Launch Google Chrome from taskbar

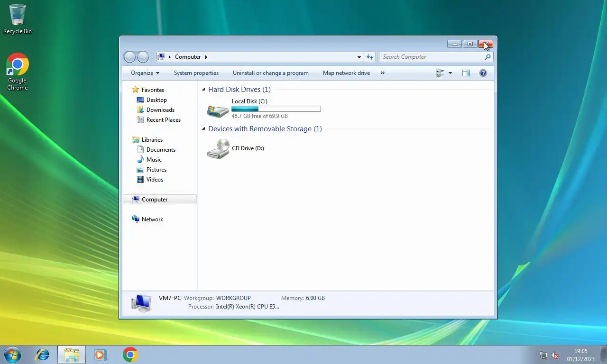pyautogui.click(x=130, y=355)
